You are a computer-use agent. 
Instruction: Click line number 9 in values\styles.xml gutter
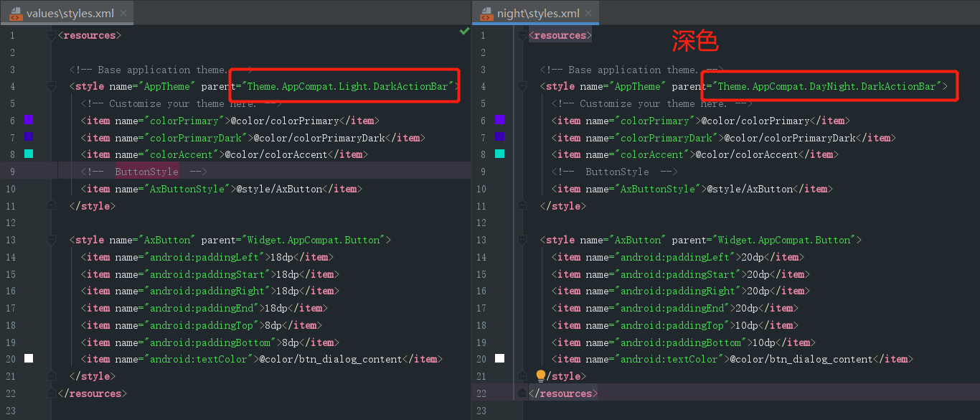(x=12, y=172)
